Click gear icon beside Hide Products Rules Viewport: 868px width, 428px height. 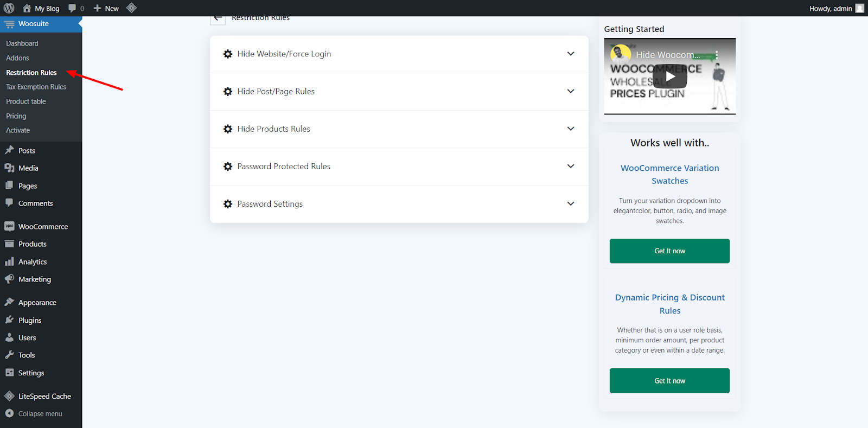pos(228,129)
